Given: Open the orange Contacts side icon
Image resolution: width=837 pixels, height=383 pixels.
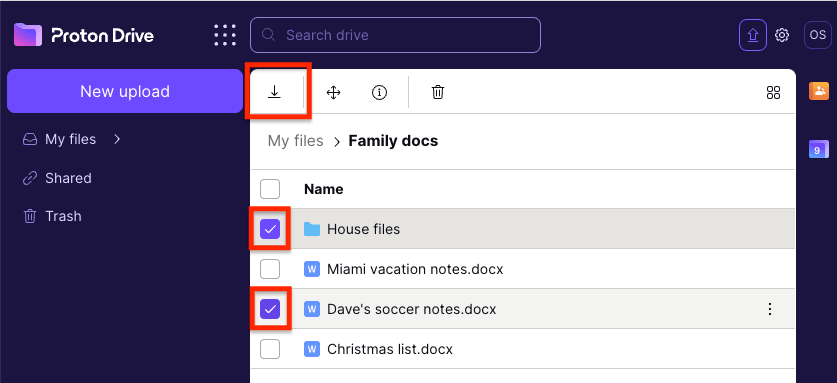Looking at the screenshot, I should point(819,91).
